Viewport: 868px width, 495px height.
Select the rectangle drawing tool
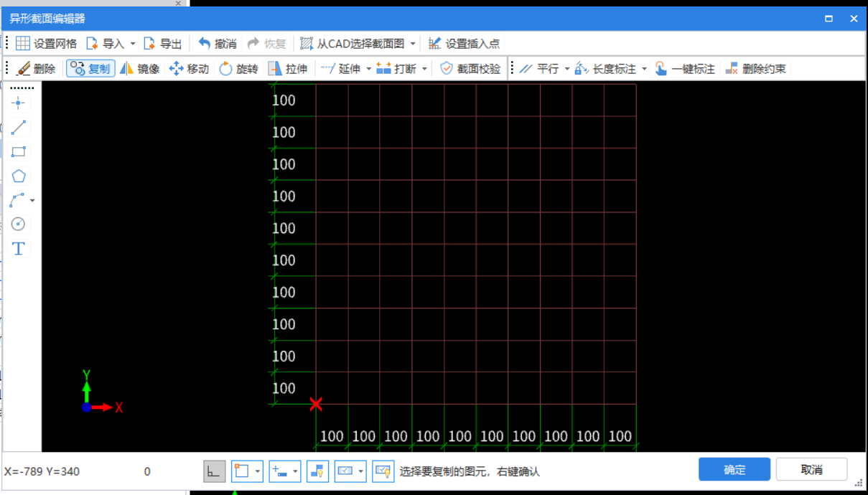click(19, 151)
